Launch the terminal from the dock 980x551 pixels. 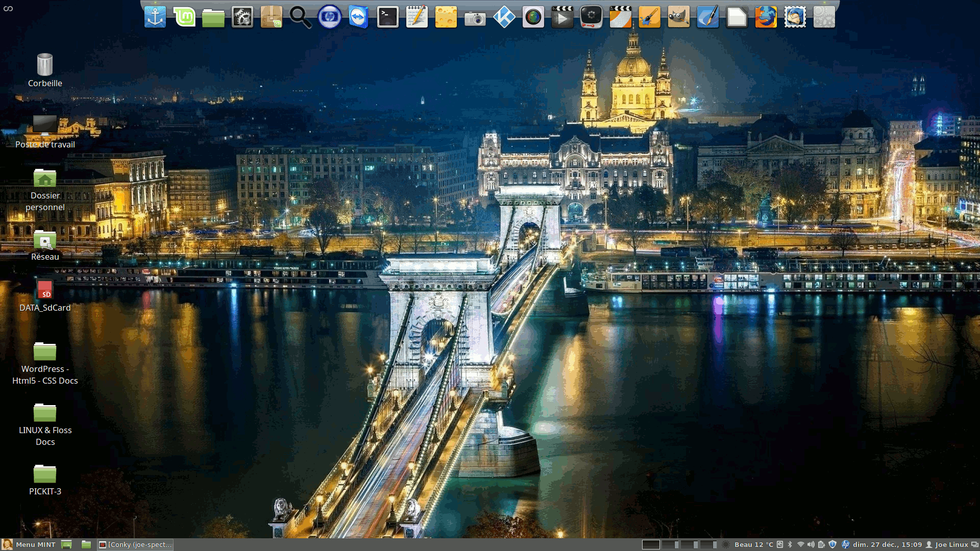tap(387, 17)
